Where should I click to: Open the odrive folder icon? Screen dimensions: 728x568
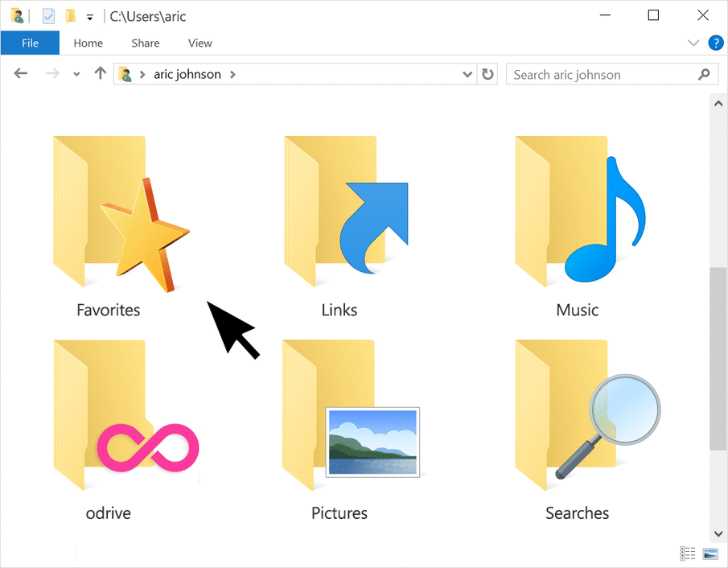[125, 415]
